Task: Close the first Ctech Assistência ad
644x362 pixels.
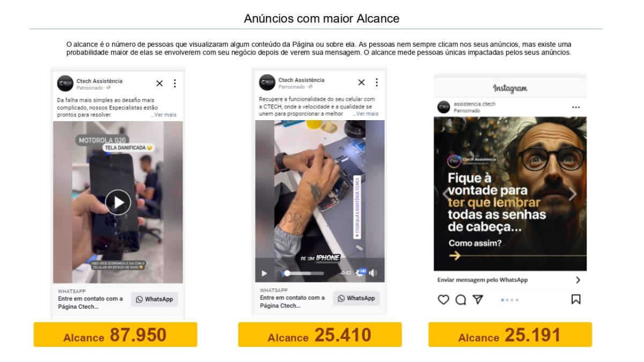Action: [159, 83]
